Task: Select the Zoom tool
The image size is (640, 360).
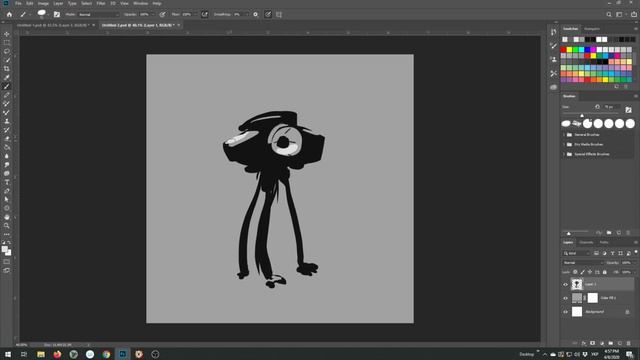Action: [x=7, y=225]
